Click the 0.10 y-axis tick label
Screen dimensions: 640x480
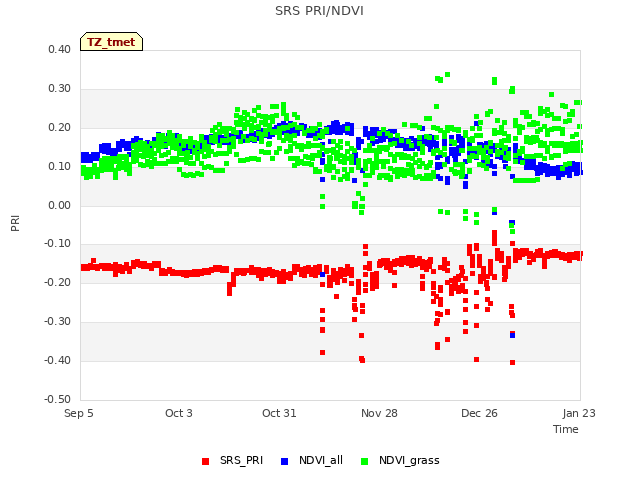point(60,167)
